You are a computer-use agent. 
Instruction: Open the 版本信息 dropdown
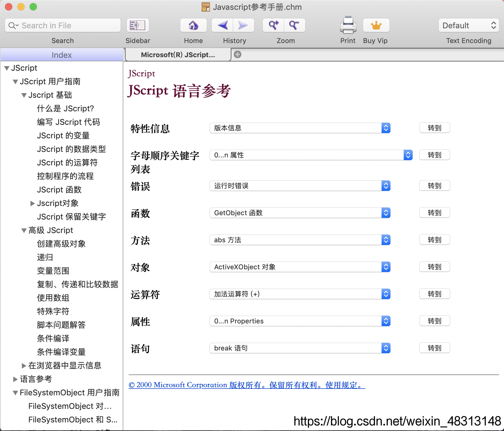(x=300, y=128)
